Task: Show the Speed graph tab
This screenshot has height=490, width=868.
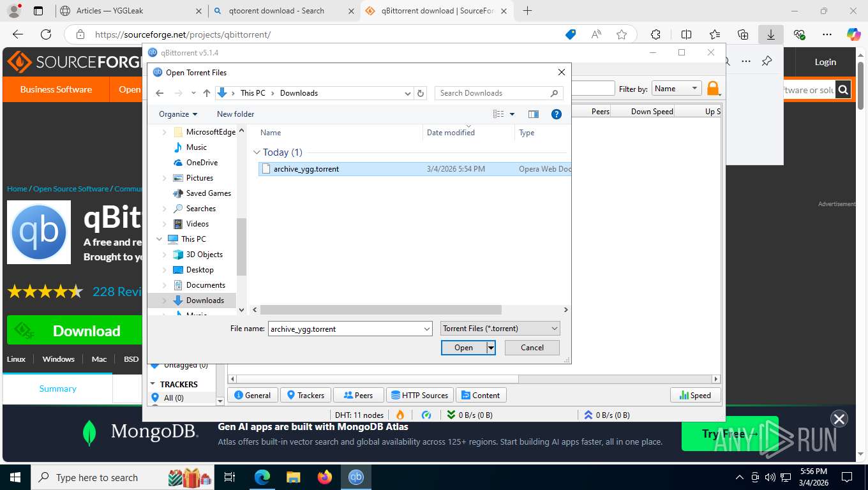Action: point(695,396)
